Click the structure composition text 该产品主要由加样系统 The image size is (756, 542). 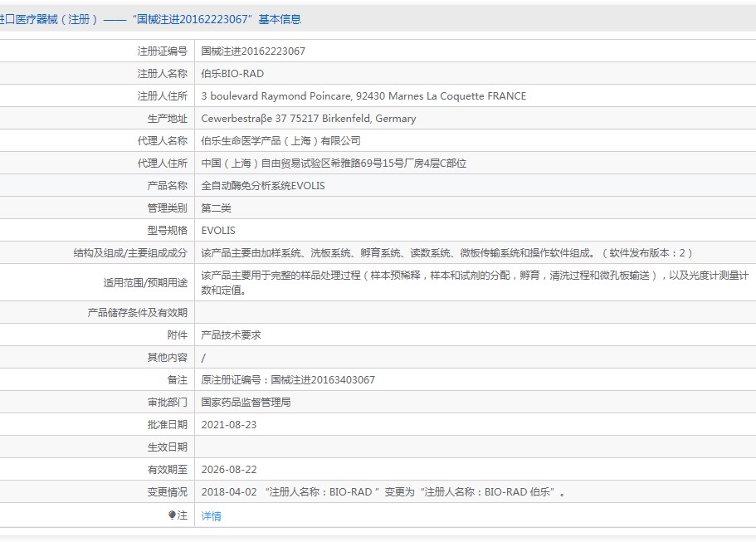click(447, 253)
